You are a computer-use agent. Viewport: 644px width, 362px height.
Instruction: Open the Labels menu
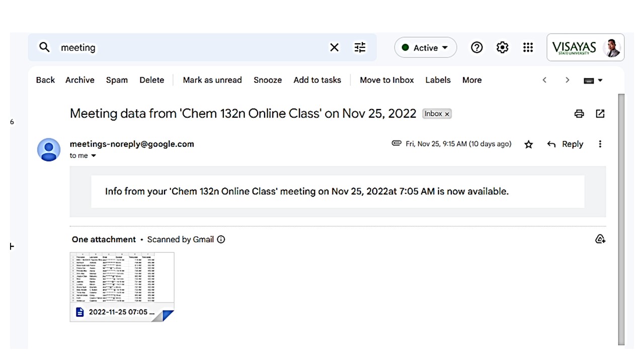point(438,80)
